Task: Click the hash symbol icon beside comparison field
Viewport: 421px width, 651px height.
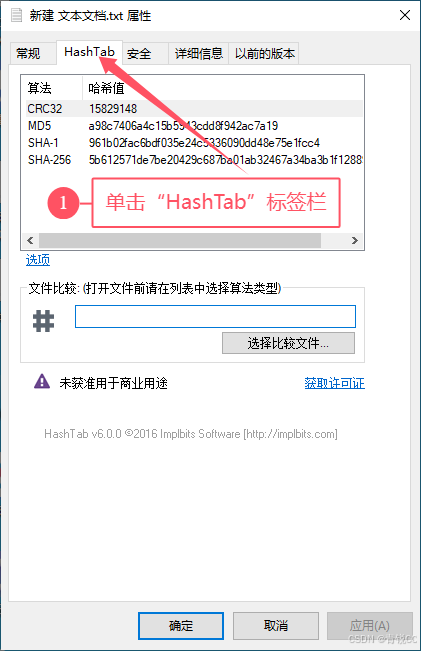Action: coord(43,321)
